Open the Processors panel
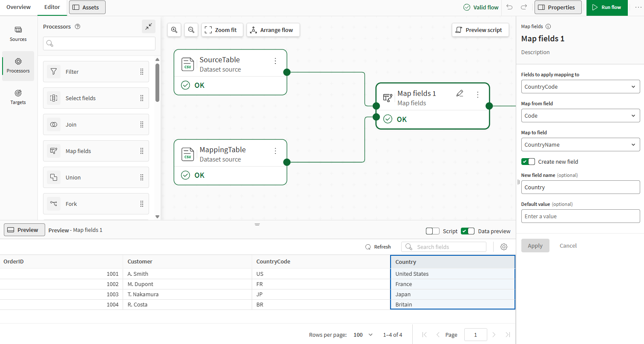 click(18, 66)
